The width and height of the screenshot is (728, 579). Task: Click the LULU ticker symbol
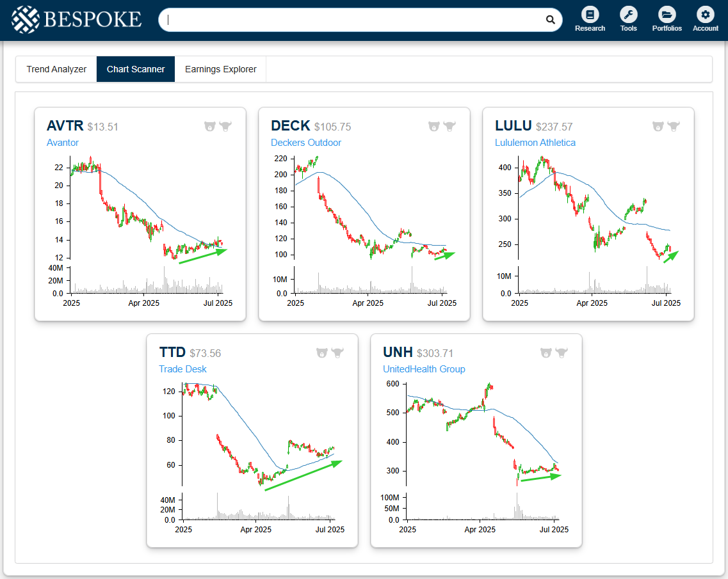(x=513, y=126)
